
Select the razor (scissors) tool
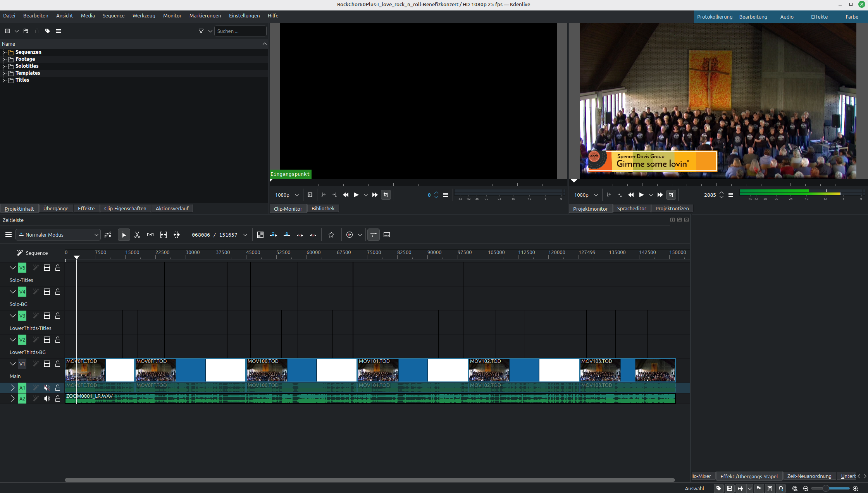[137, 235]
